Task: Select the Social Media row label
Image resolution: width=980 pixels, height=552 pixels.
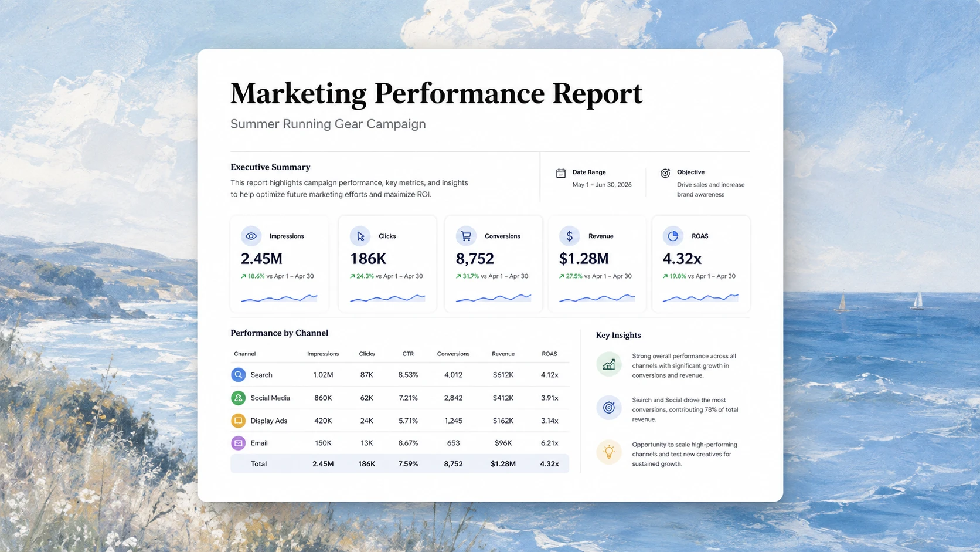Action: point(270,398)
